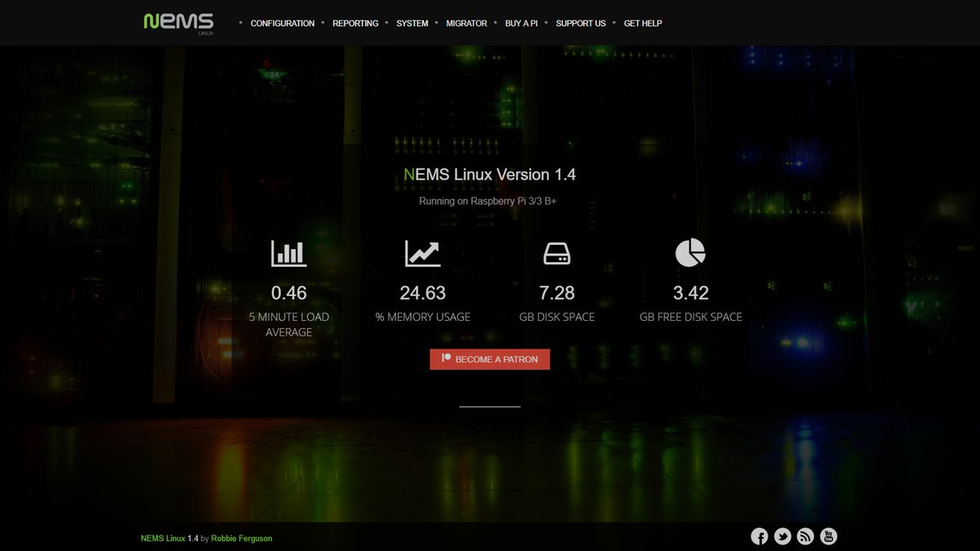Follow the Robbie Ferguson footer link

pos(242,539)
